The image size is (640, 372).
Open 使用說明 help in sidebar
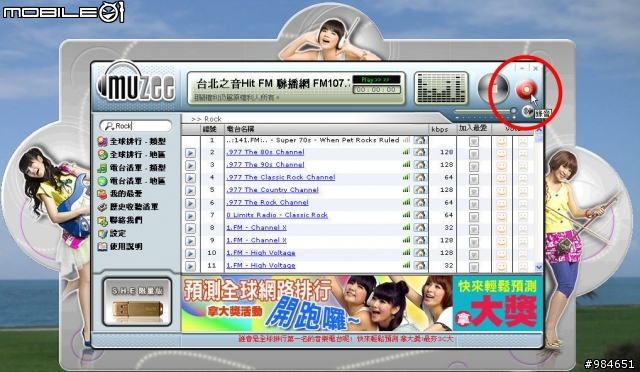tap(120, 247)
